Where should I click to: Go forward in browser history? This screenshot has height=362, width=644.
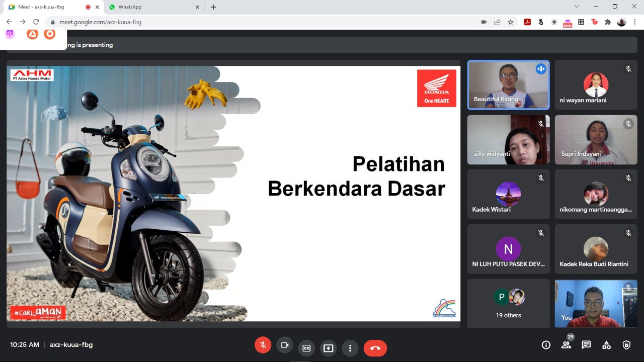pyautogui.click(x=23, y=22)
